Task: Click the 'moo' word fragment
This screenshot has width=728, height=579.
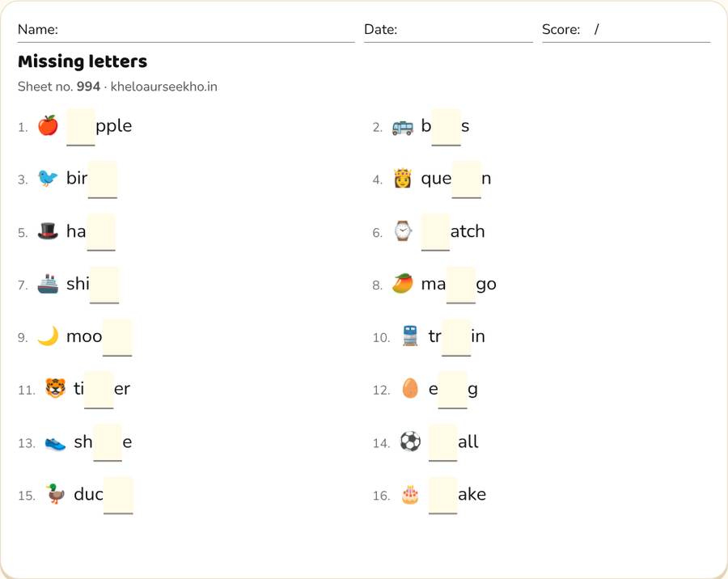Action: pos(84,336)
